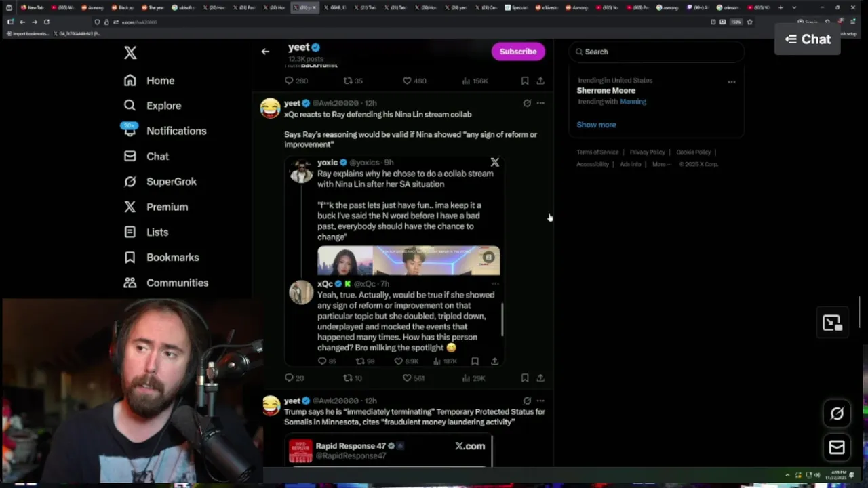Open Ads info footer link
This screenshot has height=488, width=868.
(631, 164)
